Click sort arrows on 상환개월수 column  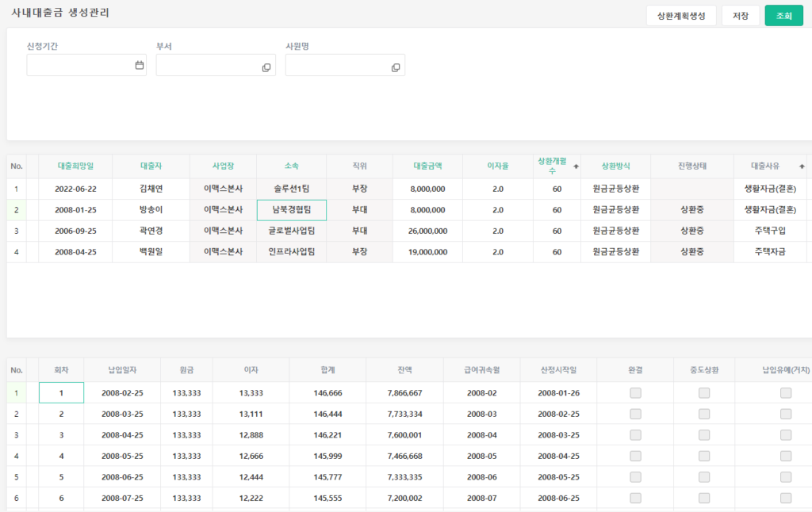pyautogui.click(x=576, y=166)
